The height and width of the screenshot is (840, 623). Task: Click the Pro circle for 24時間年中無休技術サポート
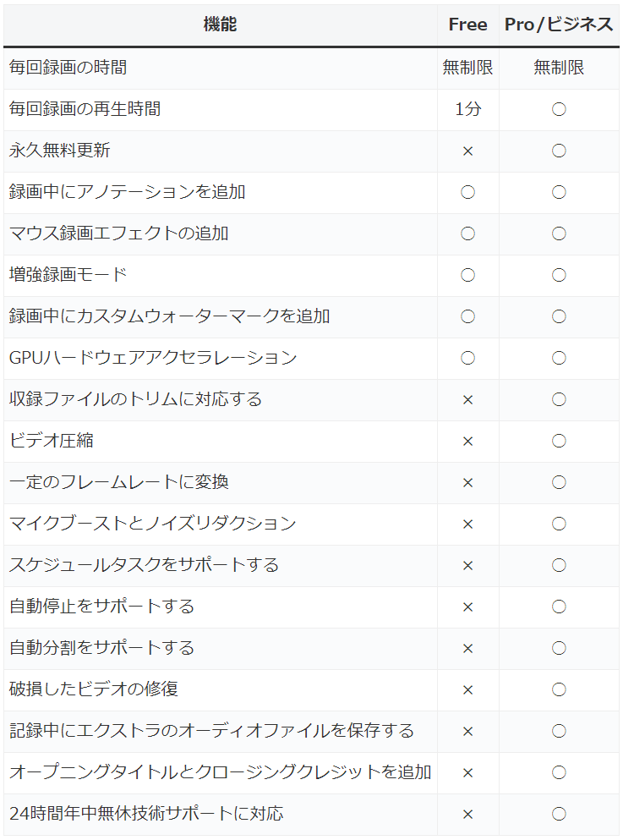coord(559,814)
